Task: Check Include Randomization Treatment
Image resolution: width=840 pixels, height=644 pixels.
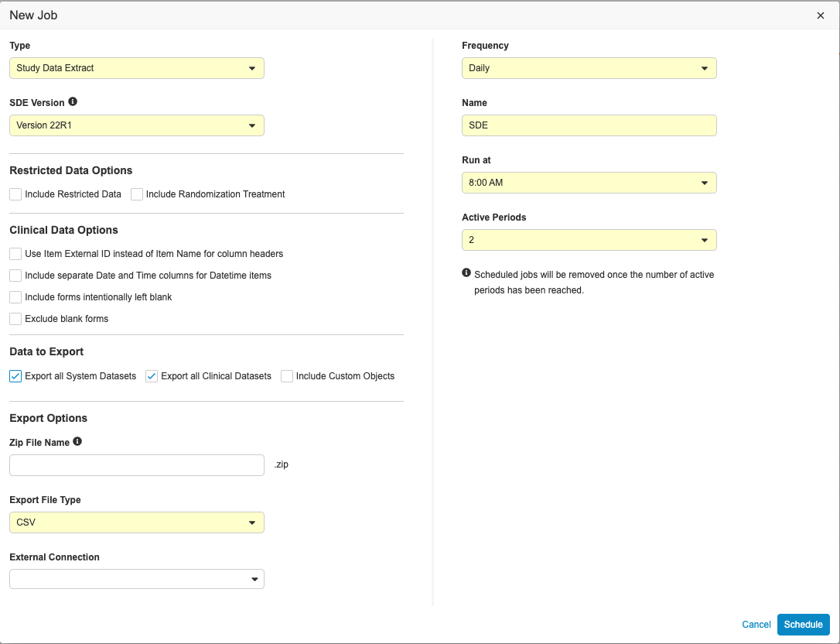Action: pyautogui.click(x=137, y=194)
